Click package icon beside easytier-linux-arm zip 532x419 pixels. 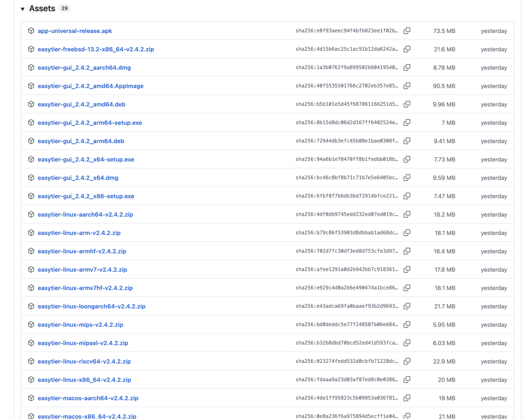31,233
